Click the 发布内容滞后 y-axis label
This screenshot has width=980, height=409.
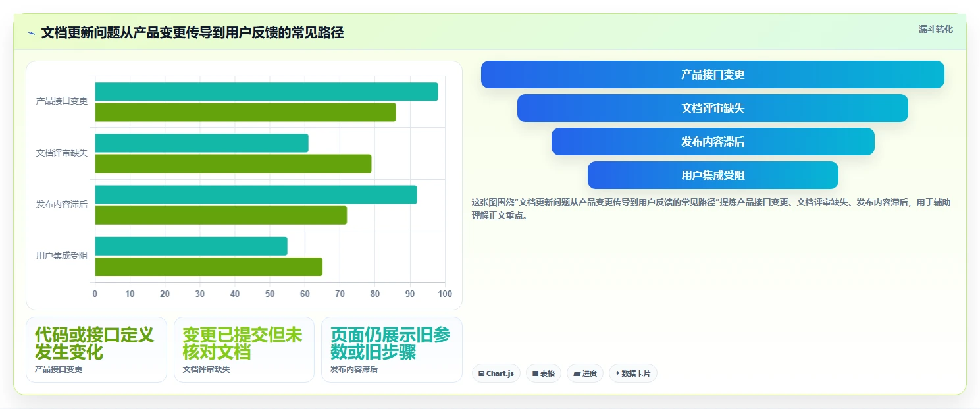tap(62, 204)
